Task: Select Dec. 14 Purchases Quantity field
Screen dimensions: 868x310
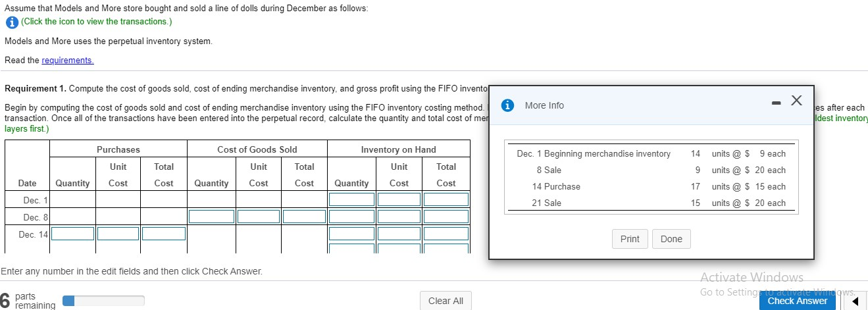Action: (x=72, y=234)
